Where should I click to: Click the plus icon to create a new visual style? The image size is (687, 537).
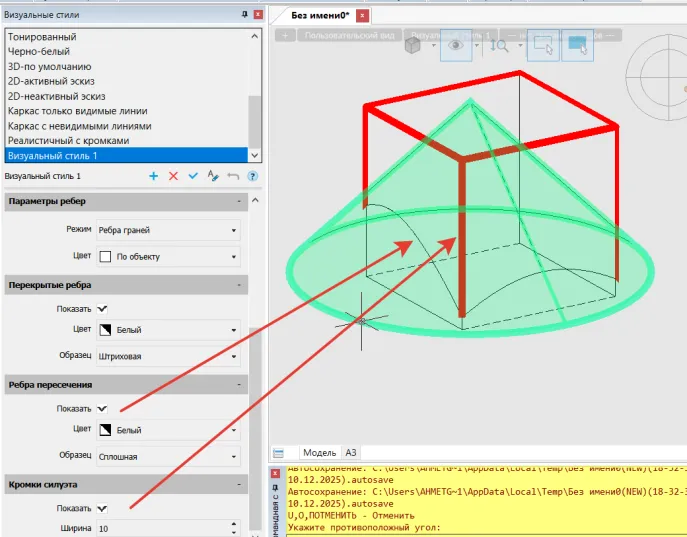(154, 176)
